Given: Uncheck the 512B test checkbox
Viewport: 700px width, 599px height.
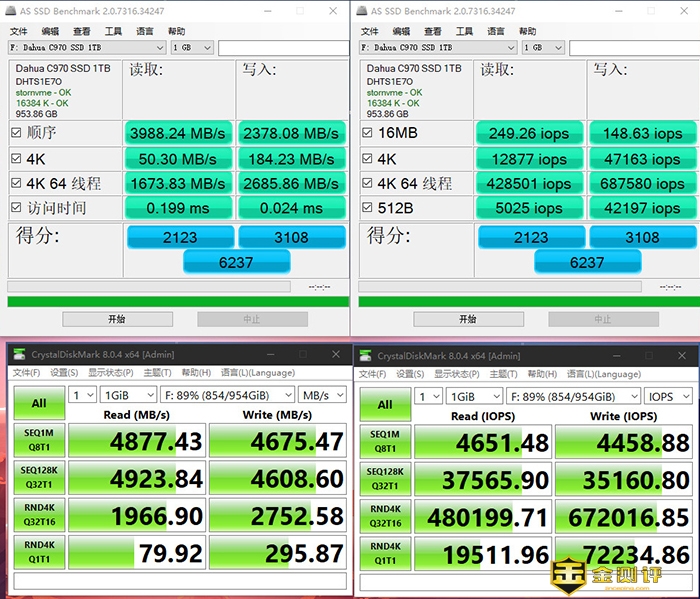Looking at the screenshot, I should point(367,208).
